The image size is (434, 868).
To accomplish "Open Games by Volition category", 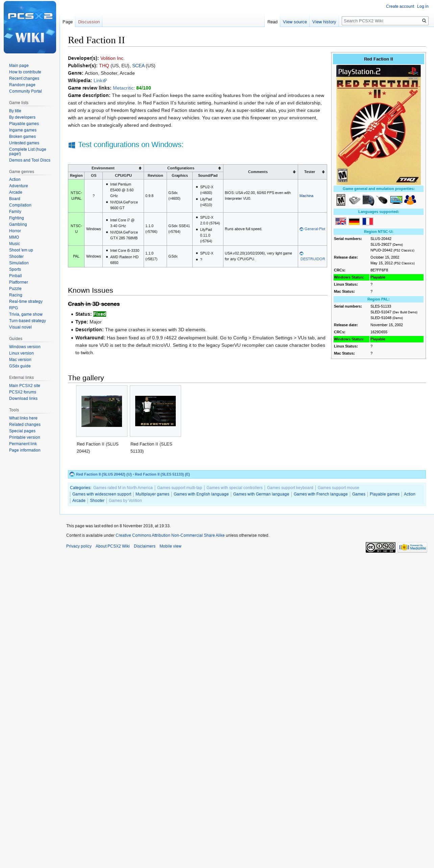I will [125, 501].
